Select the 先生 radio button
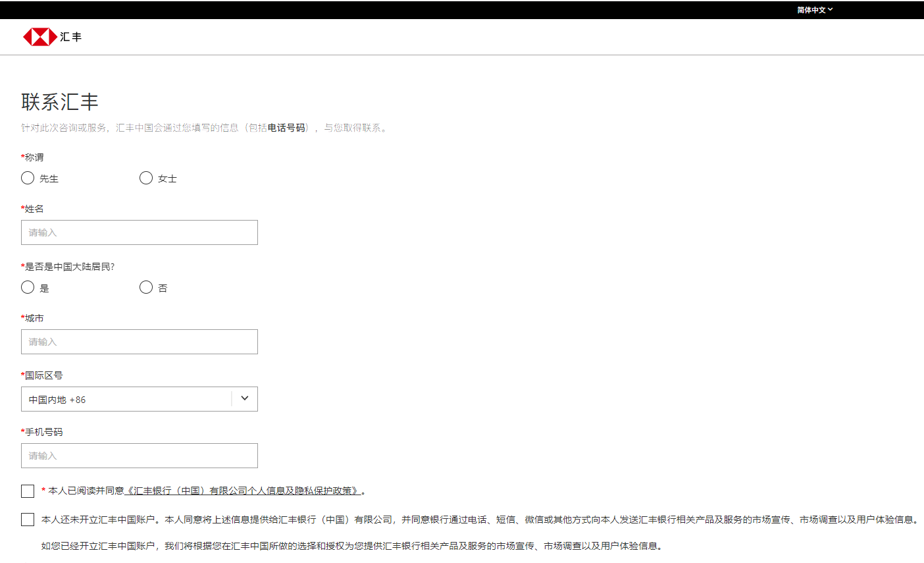This screenshot has width=924, height=563. 28,178
